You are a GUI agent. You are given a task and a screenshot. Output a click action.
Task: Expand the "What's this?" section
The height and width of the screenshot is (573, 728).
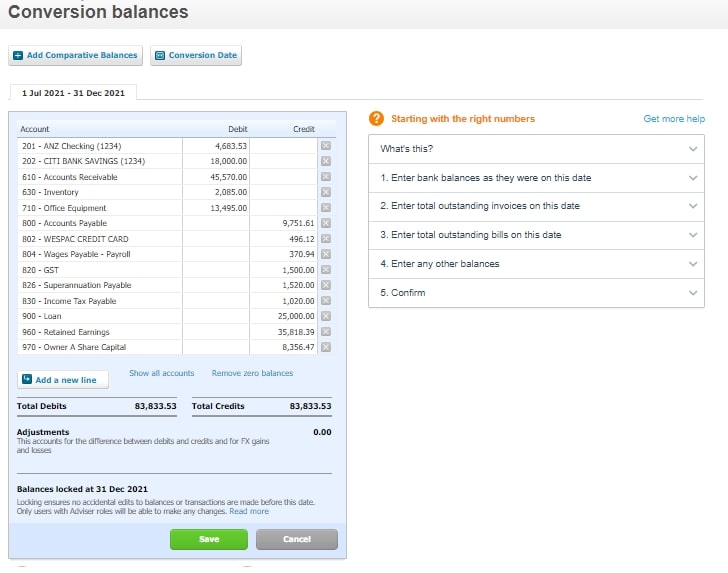pyautogui.click(x=694, y=149)
